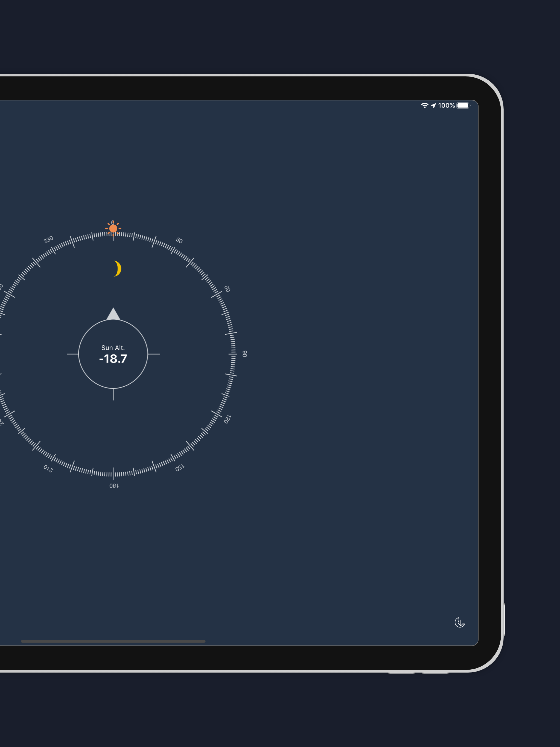560x747 pixels.
Task: Tap the 30 degree compass label
Action: tap(179, 240)
